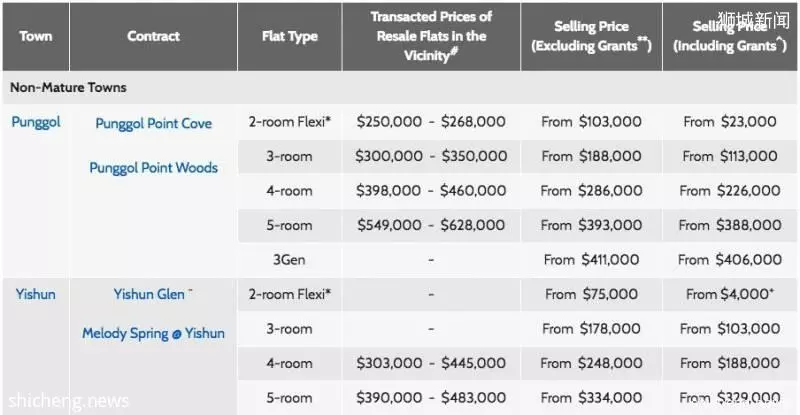Click the Flat Type column header
The image size is (800, 415).
(290, 36)
